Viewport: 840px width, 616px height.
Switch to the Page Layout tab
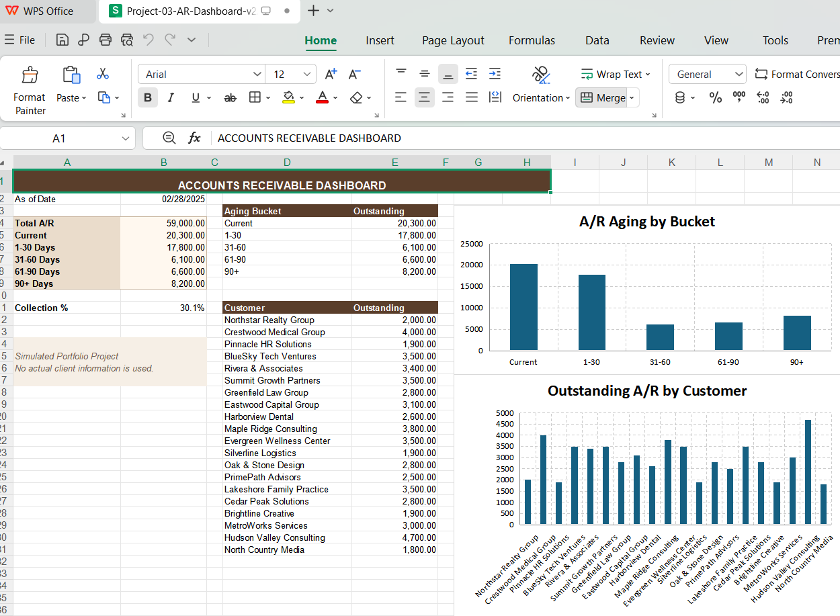pyautogui.click(x=453, y=40)
